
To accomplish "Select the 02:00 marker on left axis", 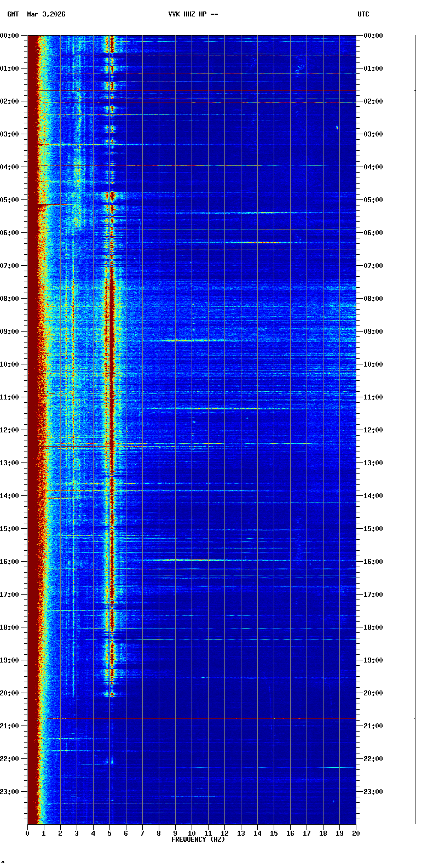I will pos(10,101).
